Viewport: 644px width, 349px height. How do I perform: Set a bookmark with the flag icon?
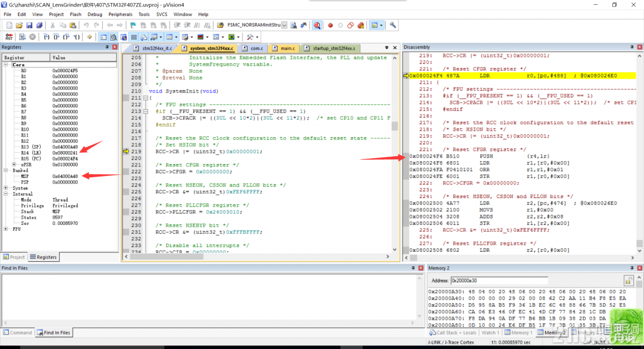tap(133, 25)
